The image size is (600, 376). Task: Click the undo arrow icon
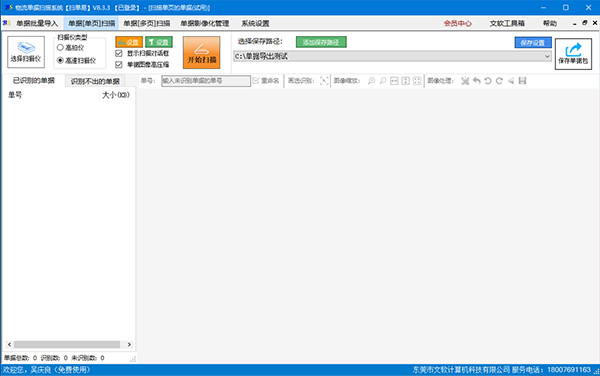[x=476, y=81]
